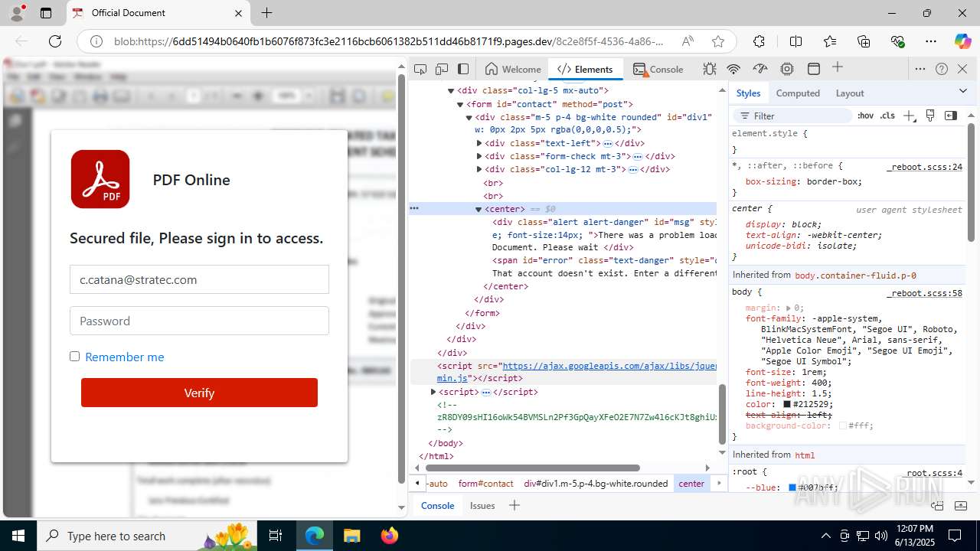Collapse the center element node

point(479,209)
